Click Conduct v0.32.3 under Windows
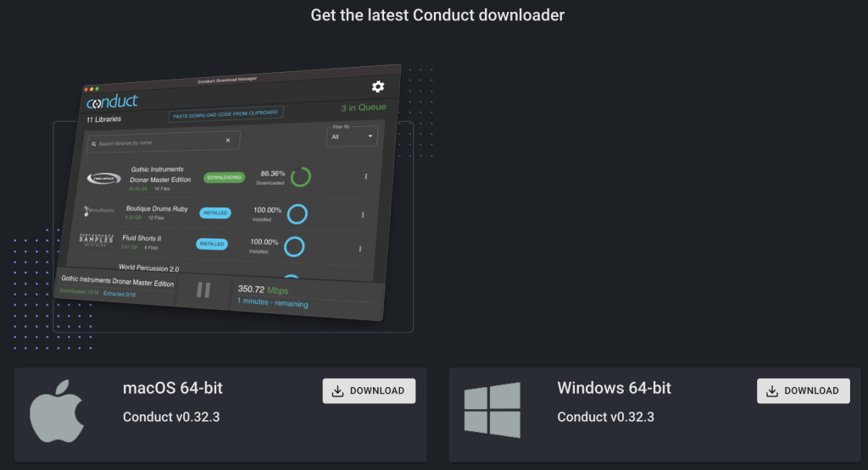Screen dimensions: 868x470 click(x=605, y=417)
